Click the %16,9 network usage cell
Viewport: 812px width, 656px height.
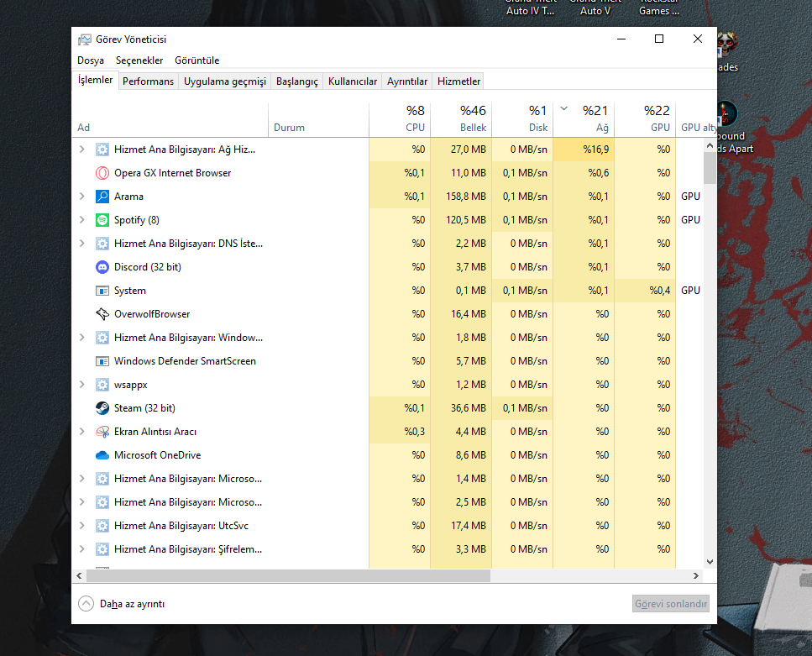coord(584,150)
